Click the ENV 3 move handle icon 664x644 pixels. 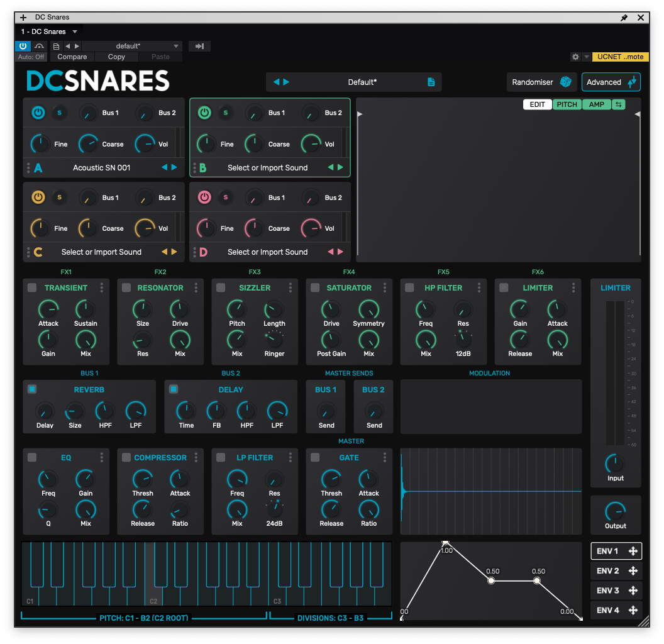pos(633,590)
